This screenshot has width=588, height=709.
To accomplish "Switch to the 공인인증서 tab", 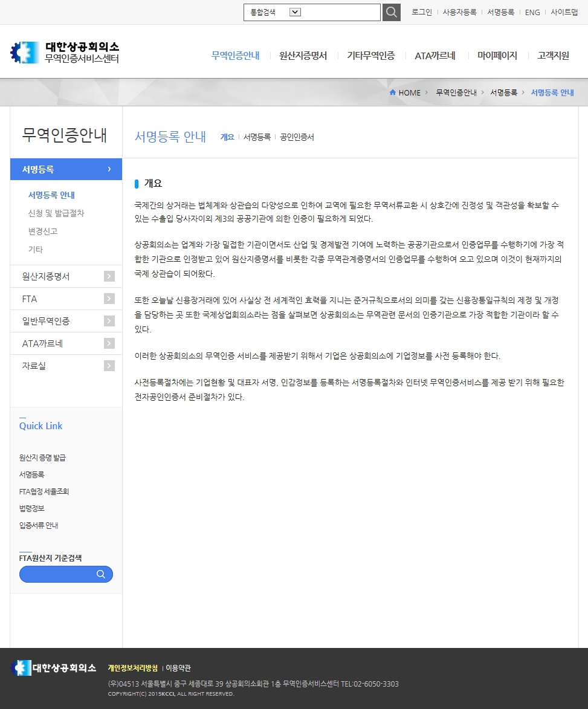I will coord(297,137).
